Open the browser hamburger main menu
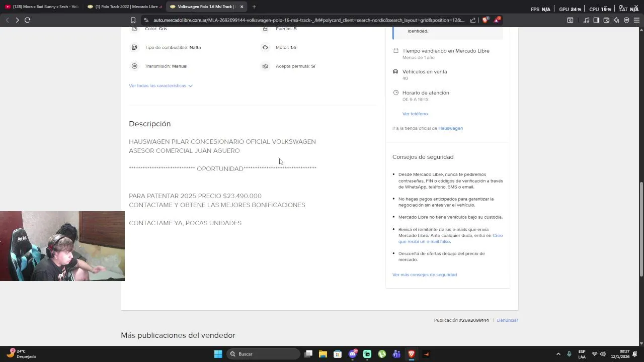Image resolution: width=644 pixels, height=362 pixels. click(636, 20)
